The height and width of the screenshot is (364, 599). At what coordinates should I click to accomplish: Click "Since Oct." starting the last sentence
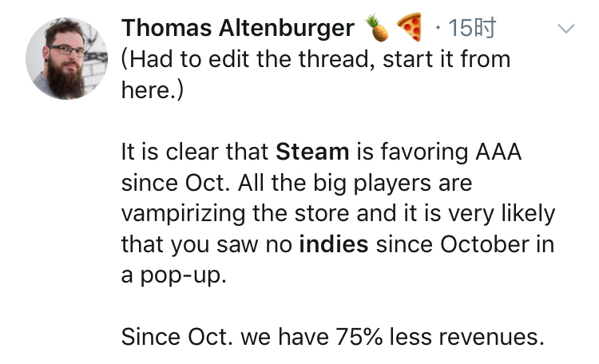(x=177, y=337)
